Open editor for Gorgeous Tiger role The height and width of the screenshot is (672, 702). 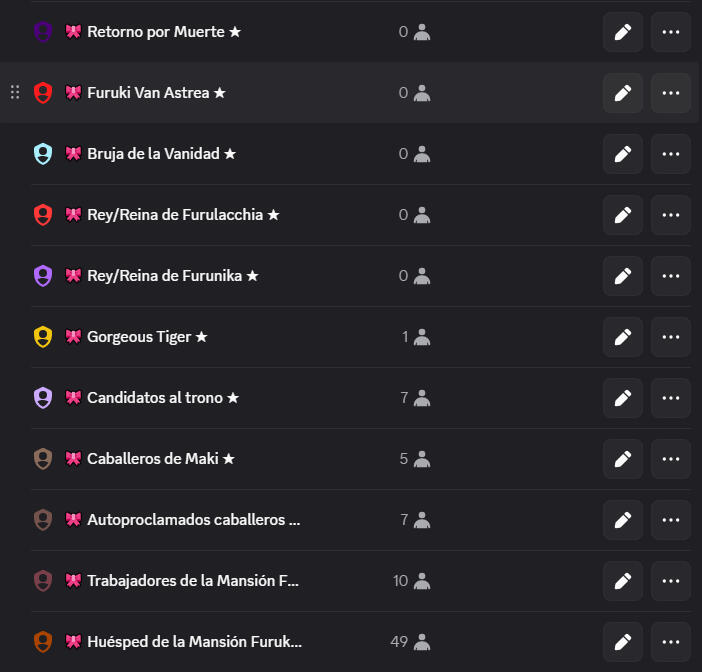(623, 337)
